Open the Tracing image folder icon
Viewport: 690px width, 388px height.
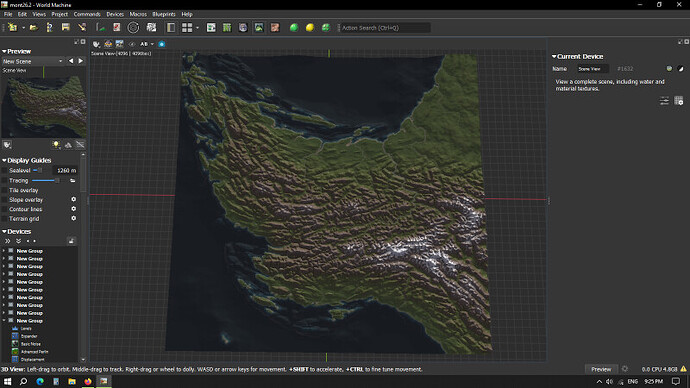73,180
